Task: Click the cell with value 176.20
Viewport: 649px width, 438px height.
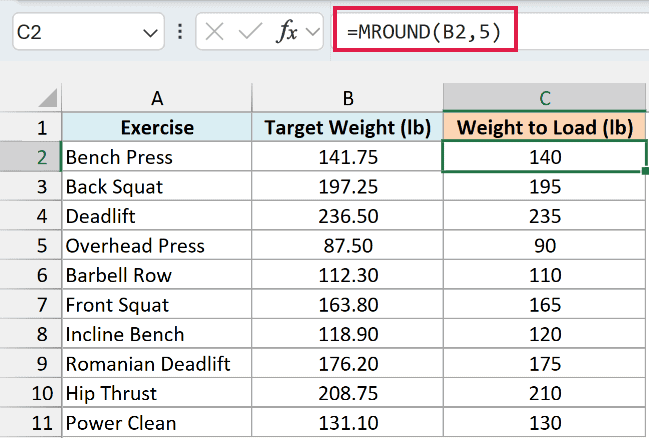Action: pyautogui.click(x=348, y=364)
